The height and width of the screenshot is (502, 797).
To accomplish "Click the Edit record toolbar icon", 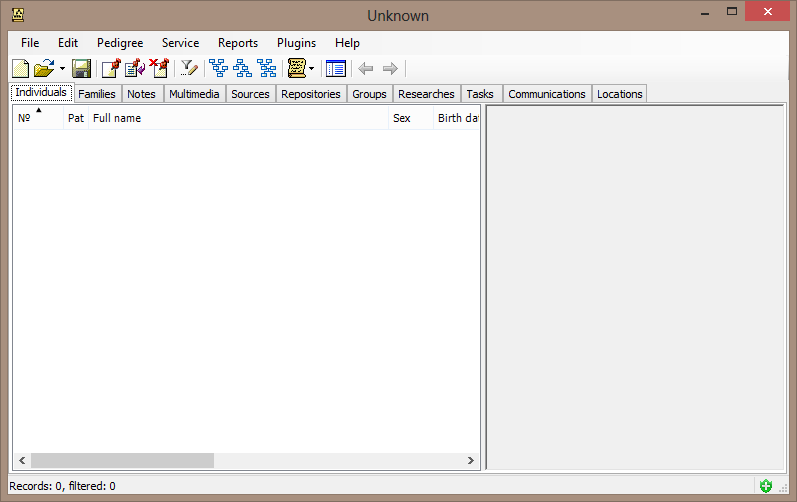I will point(134,68).
